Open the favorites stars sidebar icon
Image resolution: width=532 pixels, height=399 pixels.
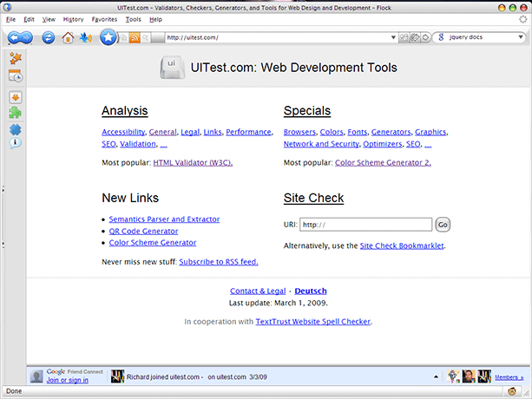[x=15, y=58]
